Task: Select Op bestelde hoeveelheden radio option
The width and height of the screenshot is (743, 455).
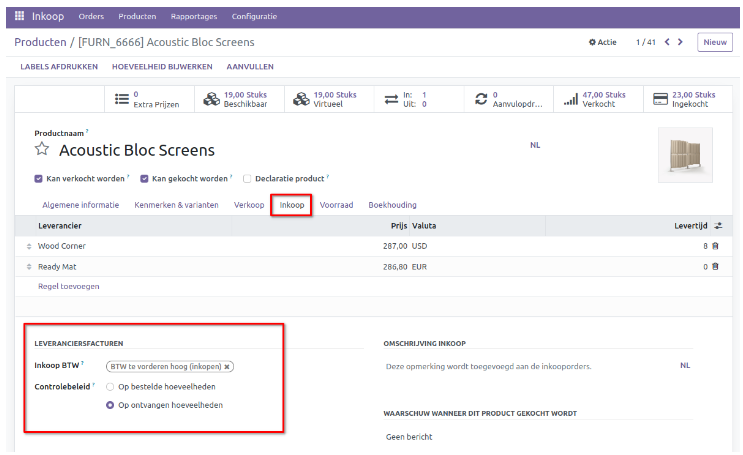Action: [x=110, y=386]
